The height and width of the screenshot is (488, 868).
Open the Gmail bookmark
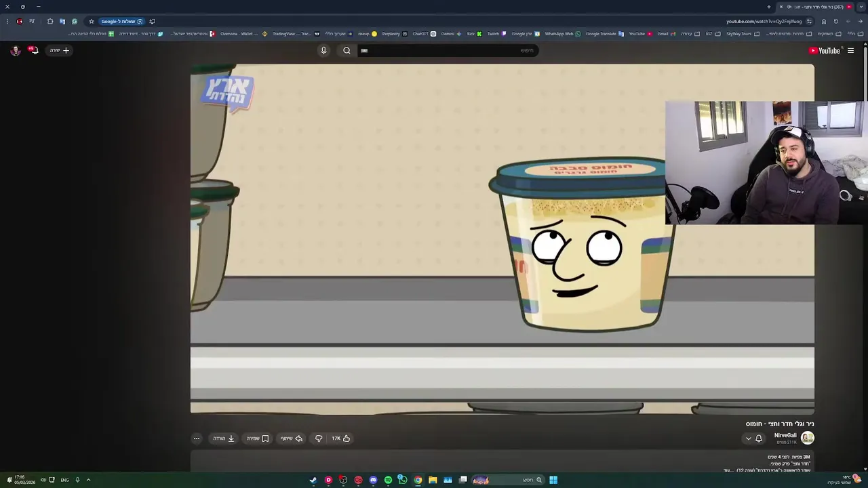pos(667,34)
